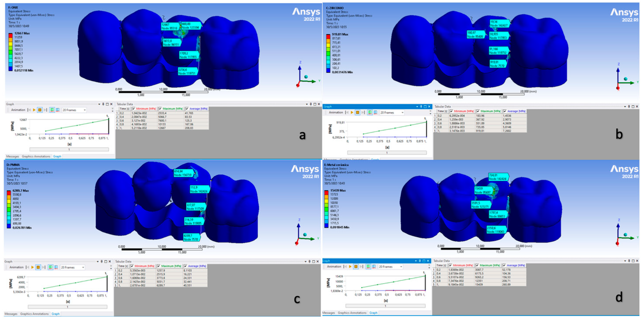Image resolution: width=644 pixels, height=320 pixels.
Task: Stop the animation in ZIRCONIO panel
Action: pos(358,112)
